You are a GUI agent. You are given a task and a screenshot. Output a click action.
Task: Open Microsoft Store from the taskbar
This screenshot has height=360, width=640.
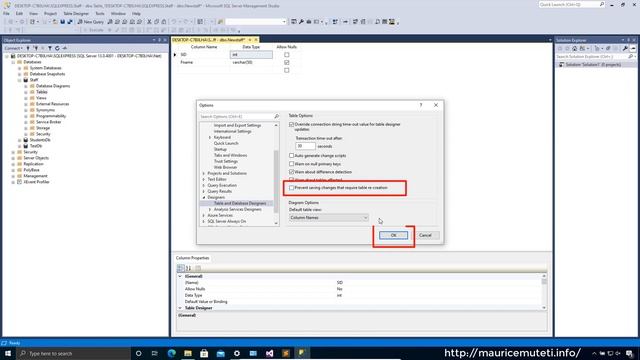(x=204, y=353)
